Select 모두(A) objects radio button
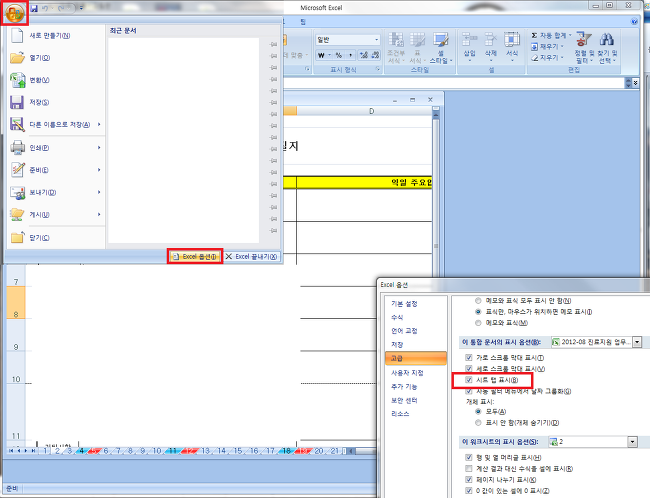The image size is (650, 498). [478, 412]
